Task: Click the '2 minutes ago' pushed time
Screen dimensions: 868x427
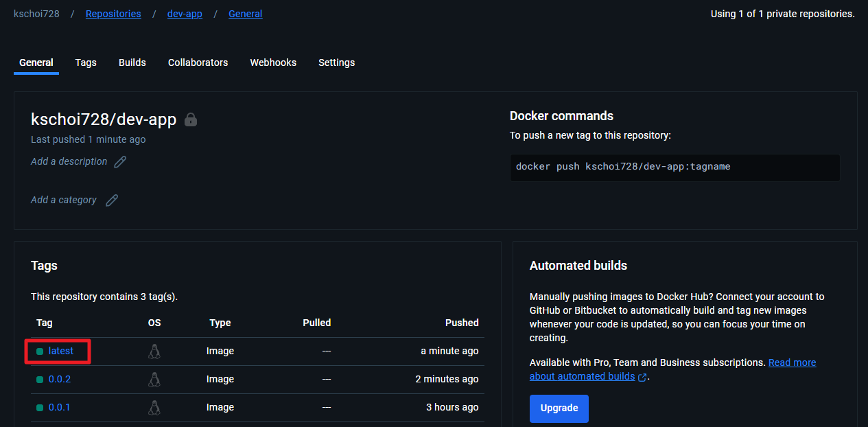Action: click(447, 379)
